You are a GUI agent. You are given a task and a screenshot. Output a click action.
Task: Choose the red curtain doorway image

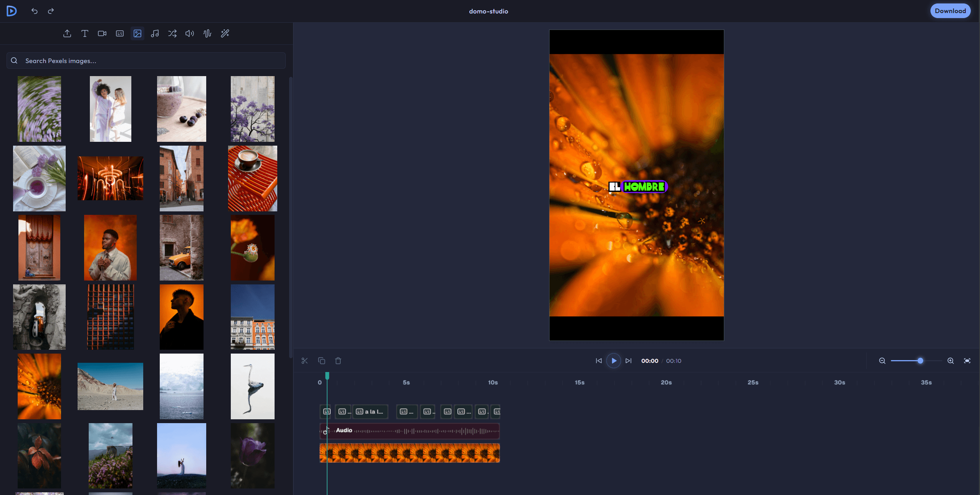pos(39,247)
